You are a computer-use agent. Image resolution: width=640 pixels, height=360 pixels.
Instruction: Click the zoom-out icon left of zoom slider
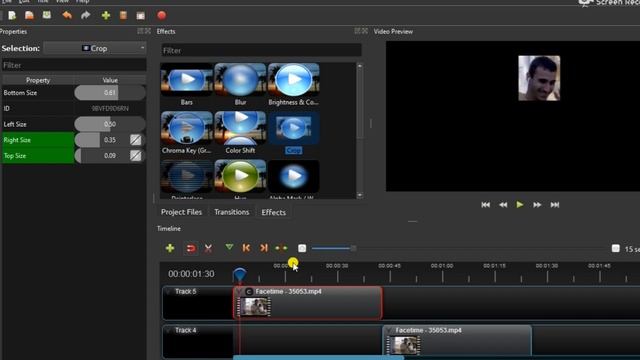pyautogui.click(x=302, y=248)
